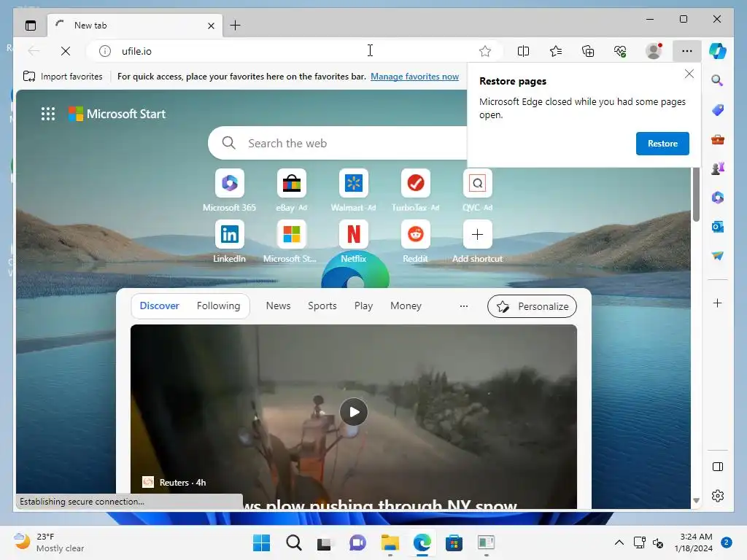Open sidebar Search icon
747x560 pixels.
tap(718, 80)
